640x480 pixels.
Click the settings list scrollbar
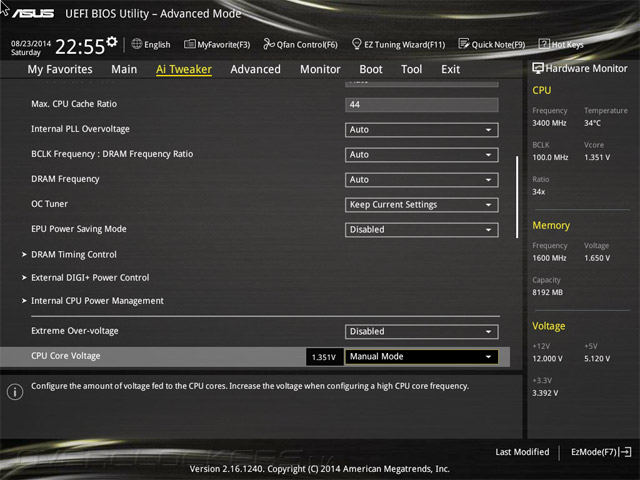(x=517, y=197)
